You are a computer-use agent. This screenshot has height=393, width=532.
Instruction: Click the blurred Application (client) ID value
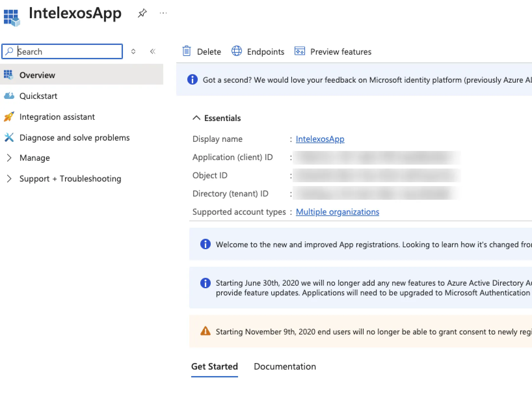pos(377,157)
